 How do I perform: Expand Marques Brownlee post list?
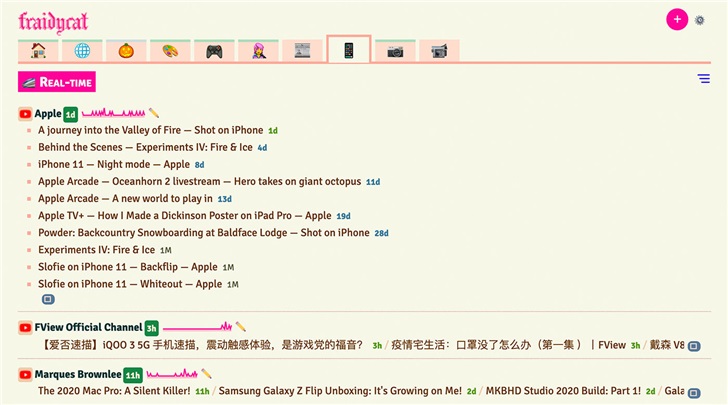click(x=694, y=393)
